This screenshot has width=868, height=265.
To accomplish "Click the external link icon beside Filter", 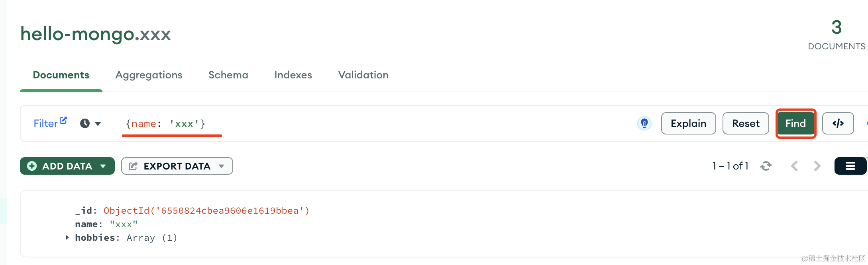I will point(63,120).
